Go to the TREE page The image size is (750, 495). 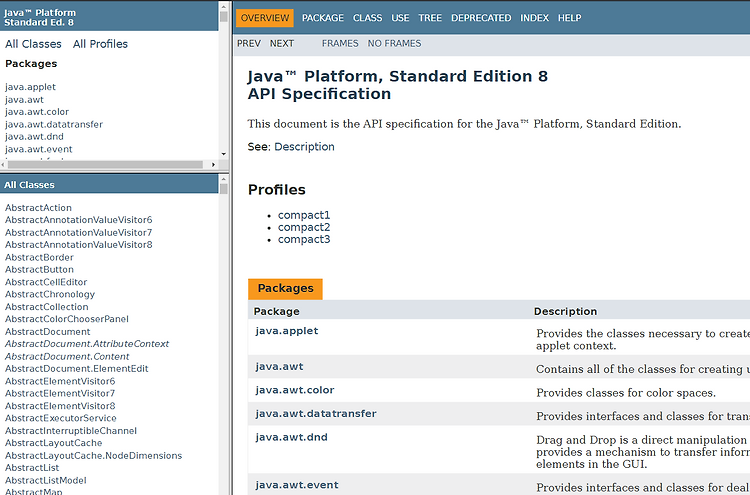430,18
